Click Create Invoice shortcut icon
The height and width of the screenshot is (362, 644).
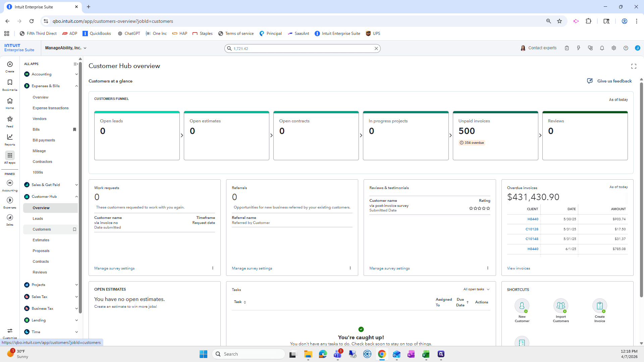click(x=600, y=306)
